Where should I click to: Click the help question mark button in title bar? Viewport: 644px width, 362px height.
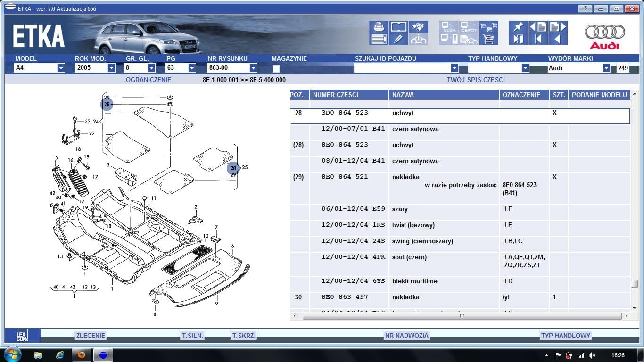tap(585, 8)
